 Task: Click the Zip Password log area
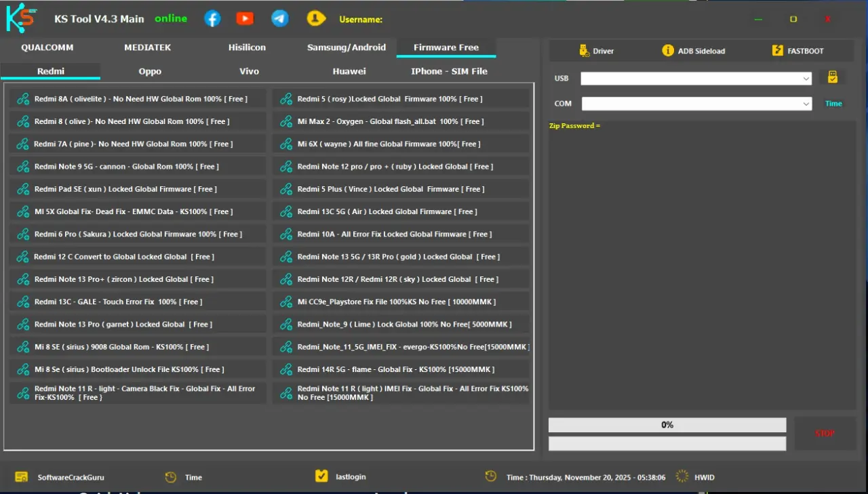click(702, 265)
